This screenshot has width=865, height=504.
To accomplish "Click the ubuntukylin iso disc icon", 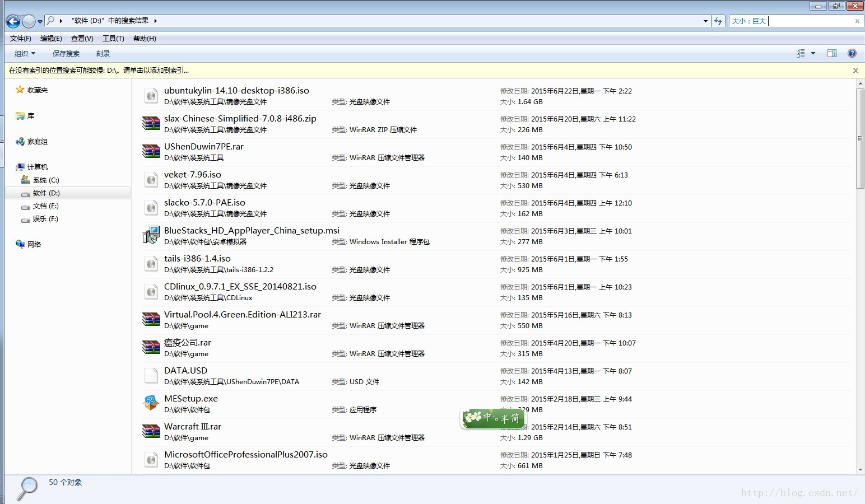I will [151, 96].
